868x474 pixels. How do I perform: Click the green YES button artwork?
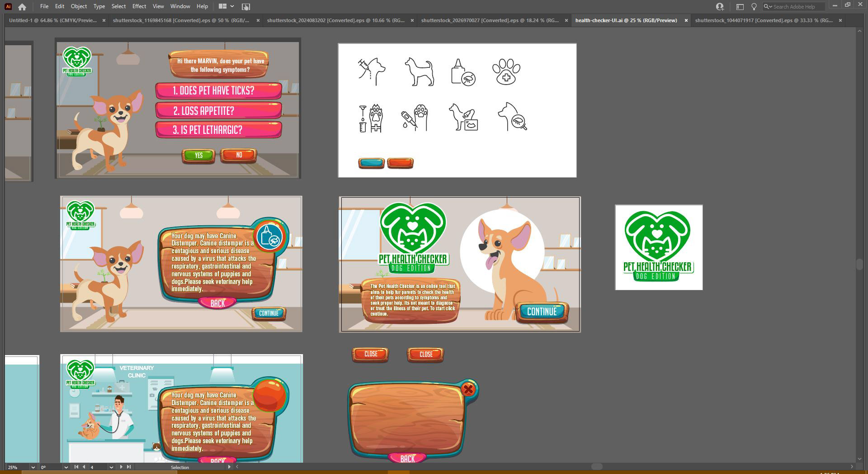(x=198, y=155)
